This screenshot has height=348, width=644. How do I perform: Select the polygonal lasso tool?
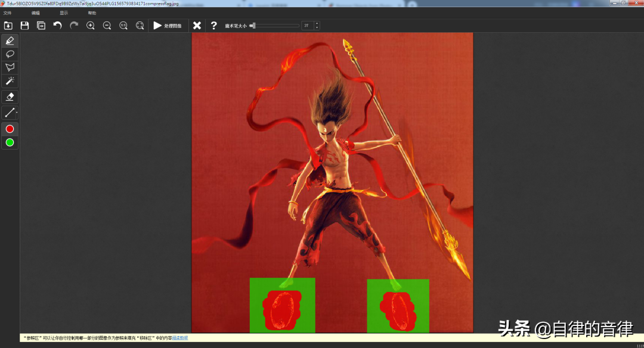pos(10,67)
